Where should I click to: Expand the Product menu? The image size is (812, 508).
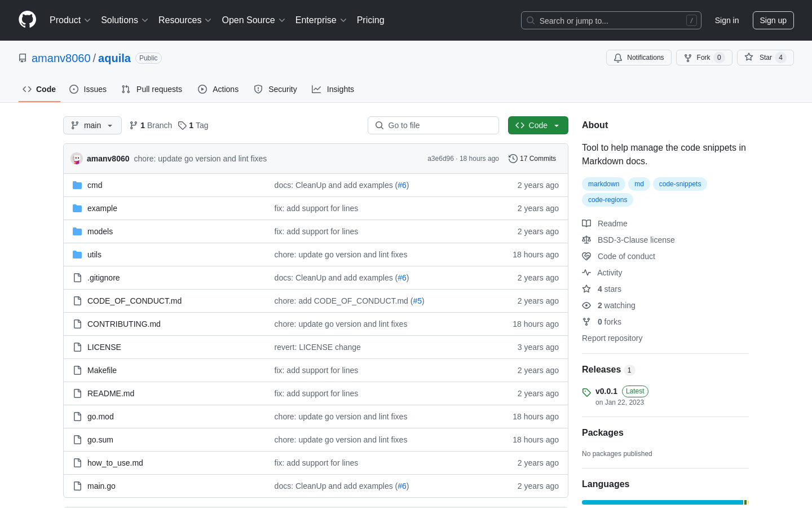click(70, 20)
